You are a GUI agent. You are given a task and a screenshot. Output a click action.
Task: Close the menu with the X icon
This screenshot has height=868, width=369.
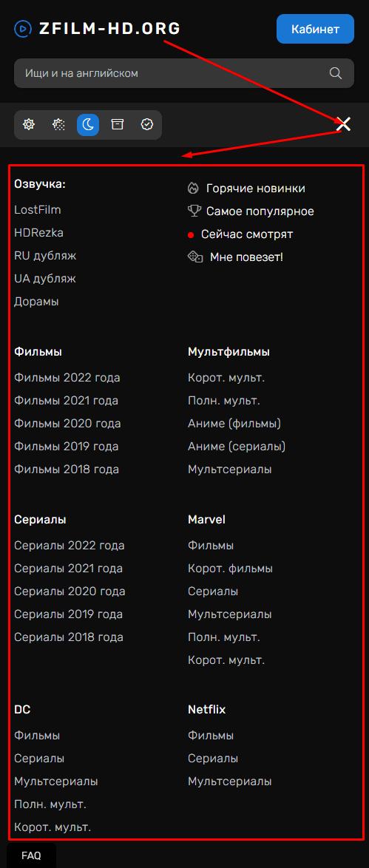pos(344,124)
